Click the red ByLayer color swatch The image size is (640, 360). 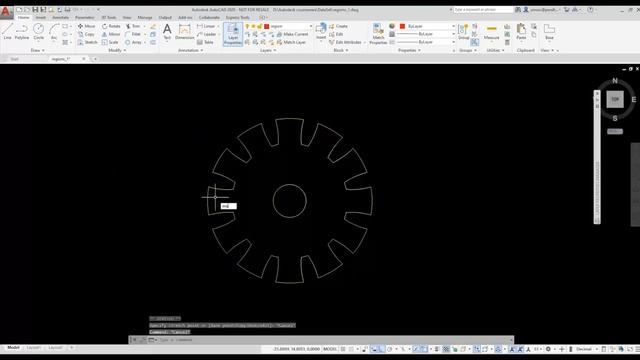tap(402, 26)
